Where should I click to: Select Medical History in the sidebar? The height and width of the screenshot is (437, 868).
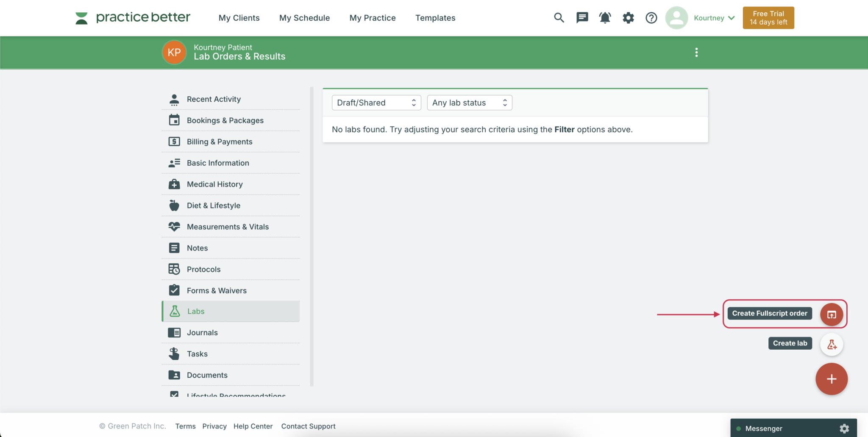tap(214, 184)
